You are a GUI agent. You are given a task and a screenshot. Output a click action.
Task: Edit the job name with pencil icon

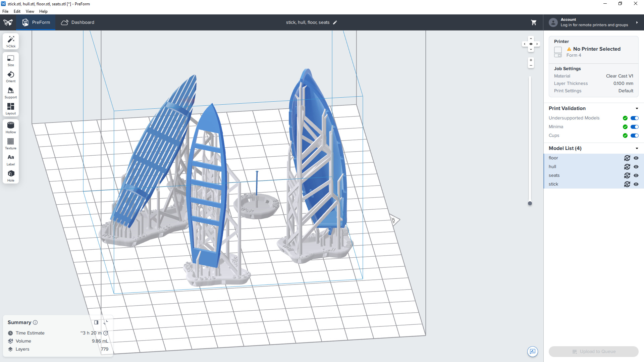click(335, 22)
